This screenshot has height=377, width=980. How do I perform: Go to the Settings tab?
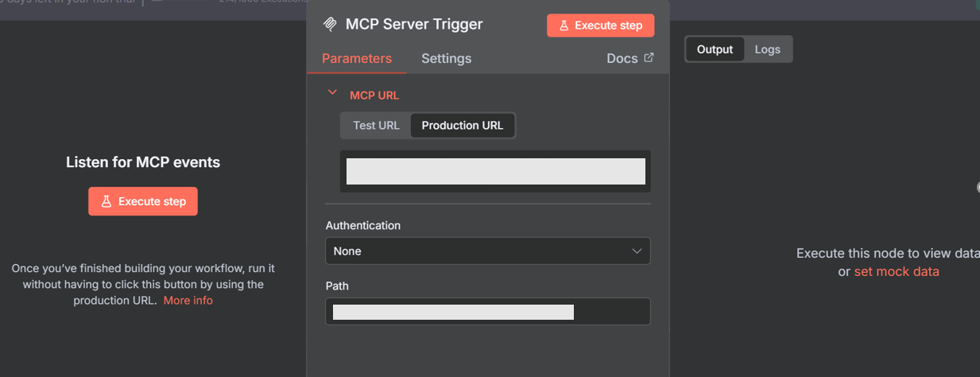[446, 58]
